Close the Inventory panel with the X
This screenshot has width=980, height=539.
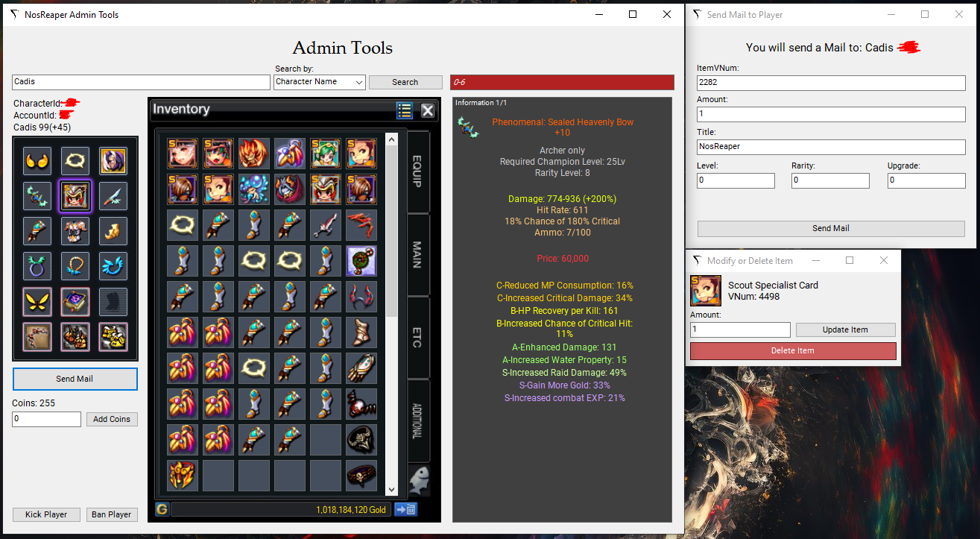pyautogui.click(x=428, y=110)
